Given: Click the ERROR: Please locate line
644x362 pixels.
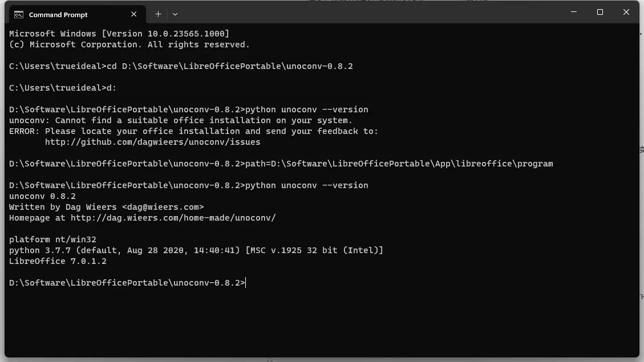Looking at the screenshot, I should [x=193, y=131].
